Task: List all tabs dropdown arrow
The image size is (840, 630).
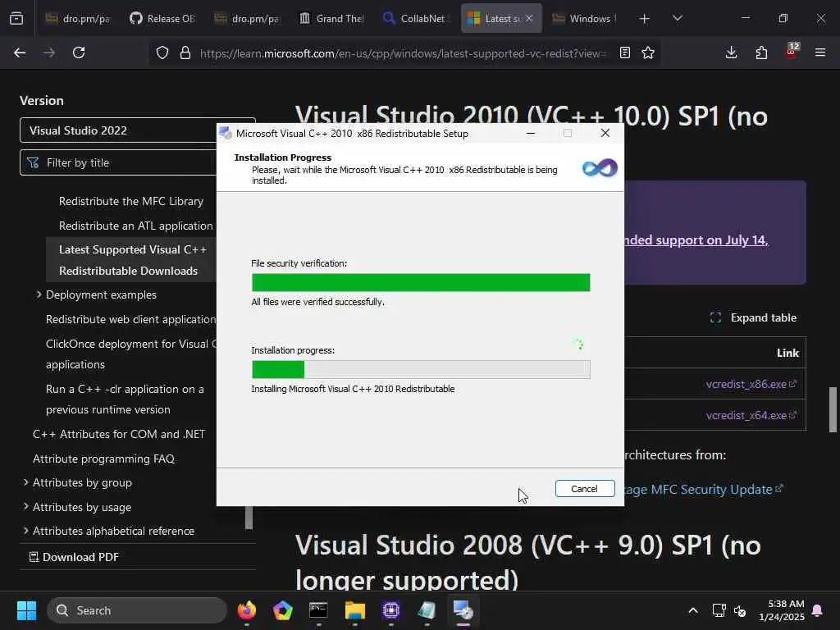Action: click(x=677, y=18)
